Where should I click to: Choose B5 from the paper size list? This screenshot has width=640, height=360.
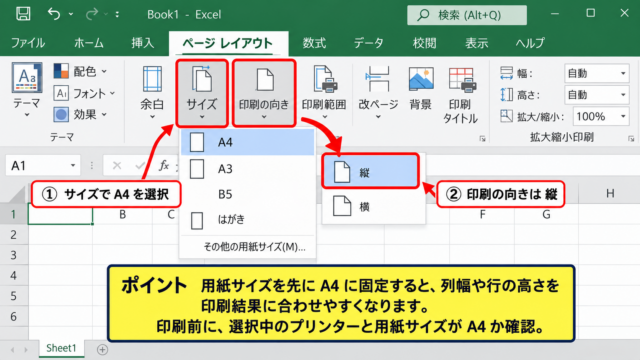248,194
